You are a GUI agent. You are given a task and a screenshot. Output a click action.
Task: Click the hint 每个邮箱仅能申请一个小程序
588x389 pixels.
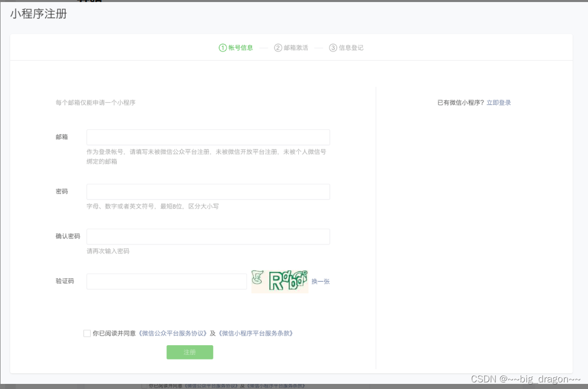96,103
